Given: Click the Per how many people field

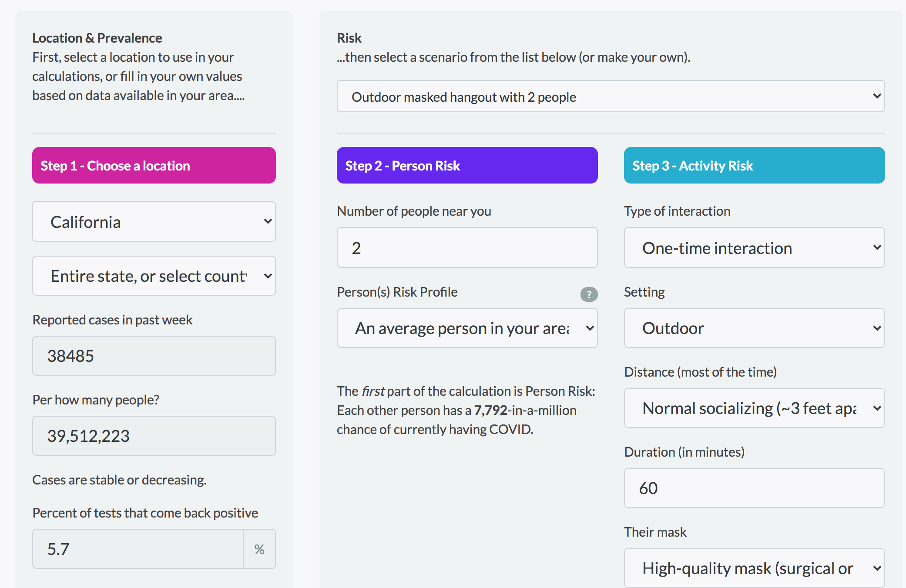Looking at the screenshot, I should 154,436.
